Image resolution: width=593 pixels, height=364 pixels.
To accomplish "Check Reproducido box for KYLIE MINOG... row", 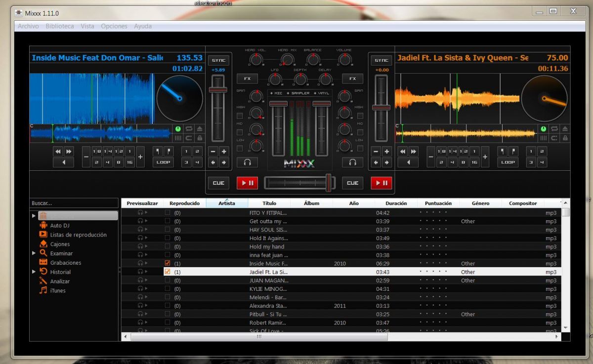I will (x=168, y=288).
